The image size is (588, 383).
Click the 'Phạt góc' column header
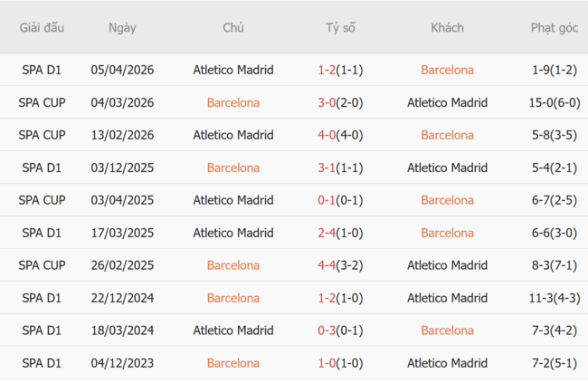point(555,27)
